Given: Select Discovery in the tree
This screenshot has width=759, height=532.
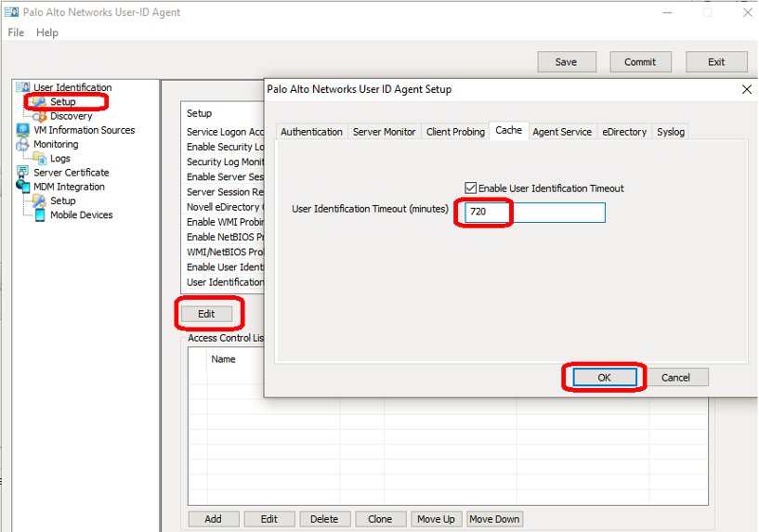Looking at the screenshot, I should point(72,116).
